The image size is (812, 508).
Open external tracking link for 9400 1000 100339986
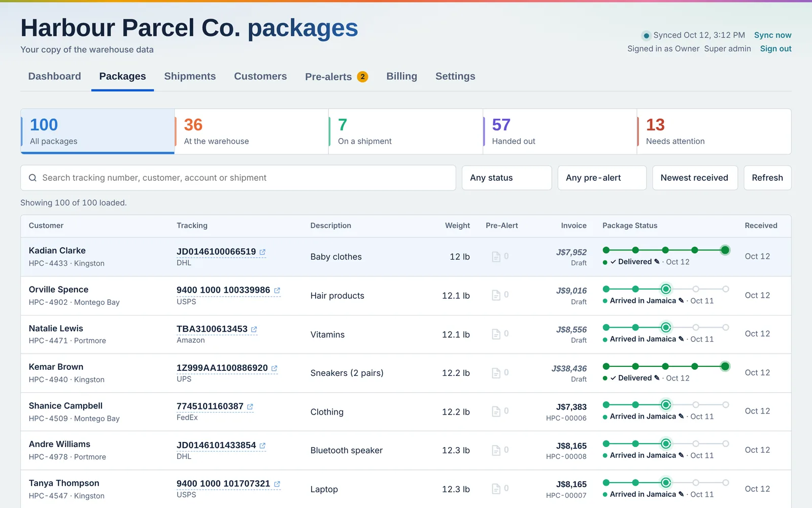pos(277,291)
